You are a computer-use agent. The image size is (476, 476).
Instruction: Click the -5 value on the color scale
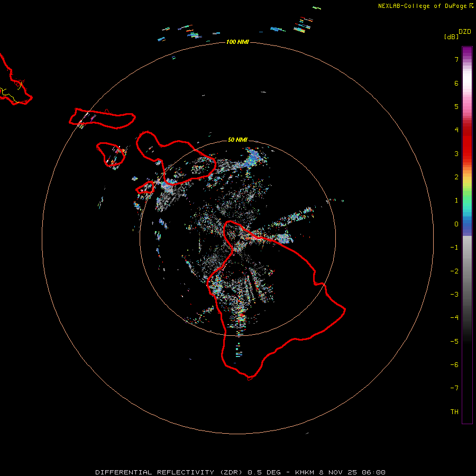tap(454, 342)
